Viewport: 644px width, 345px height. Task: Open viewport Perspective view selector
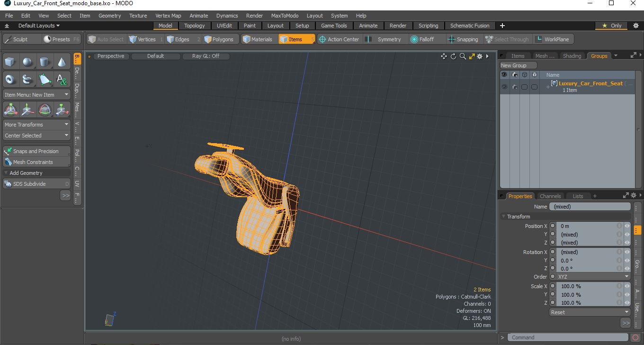(x=111, y=56)
